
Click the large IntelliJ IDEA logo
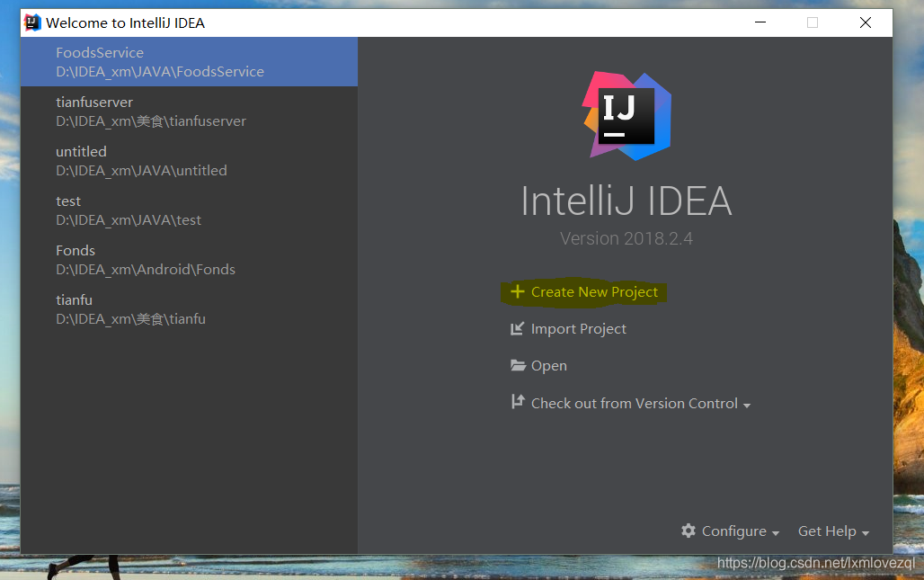pyautogui.click(x=627, y=116)
